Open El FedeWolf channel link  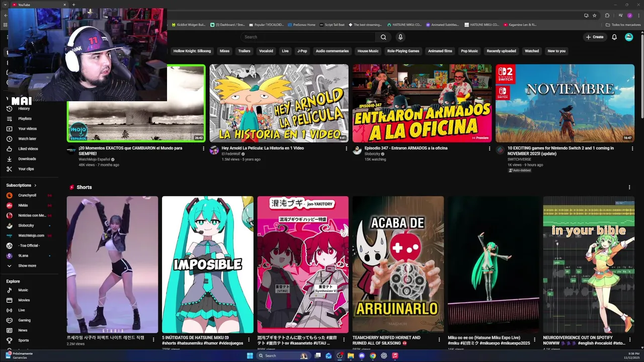(230, 154)
